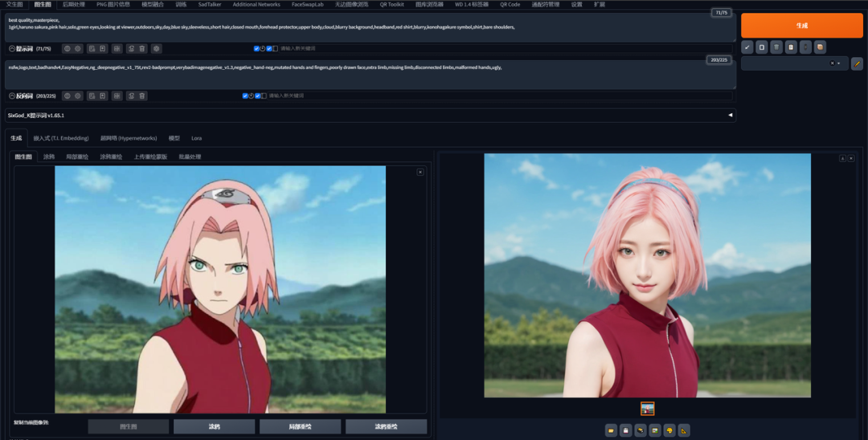Remove input image with its x button
The height and width of the screenshot is (440, 868).
420,173
